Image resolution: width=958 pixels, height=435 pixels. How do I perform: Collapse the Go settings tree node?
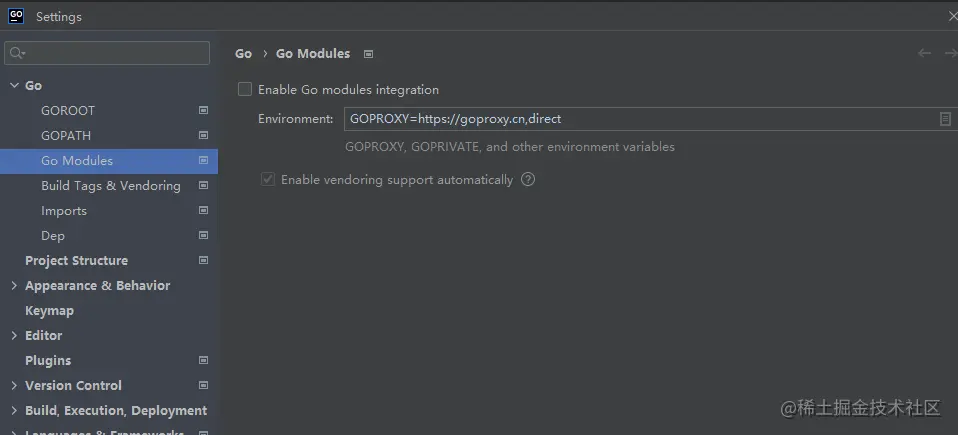tap(14, 86)
